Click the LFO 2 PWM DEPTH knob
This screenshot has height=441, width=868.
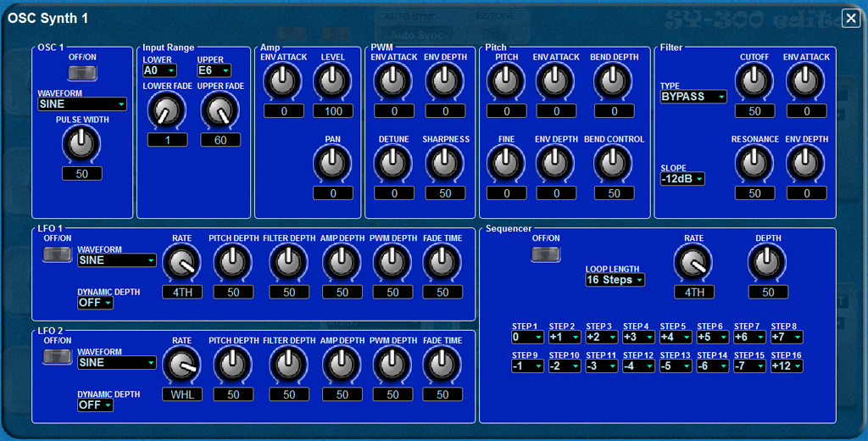click(x=392, y=365)
